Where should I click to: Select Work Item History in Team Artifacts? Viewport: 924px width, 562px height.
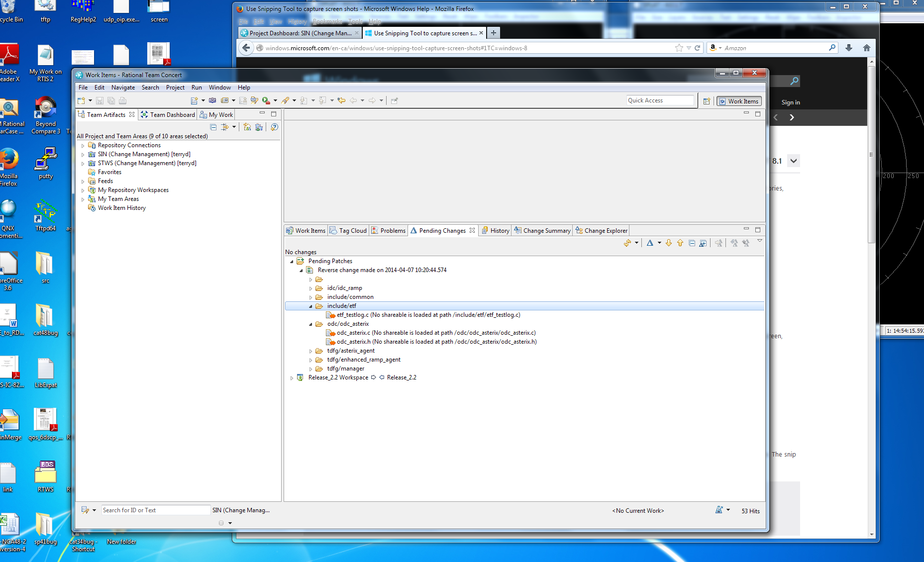(121, 208)
